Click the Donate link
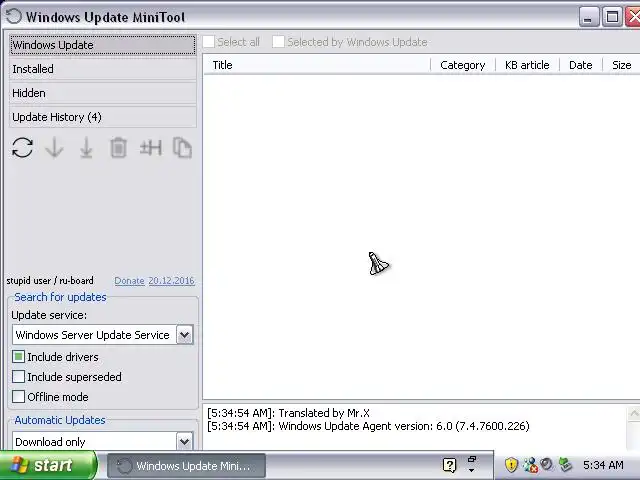Screen dimensions: 640x480 pyautogui.click(x=129, y=281)
